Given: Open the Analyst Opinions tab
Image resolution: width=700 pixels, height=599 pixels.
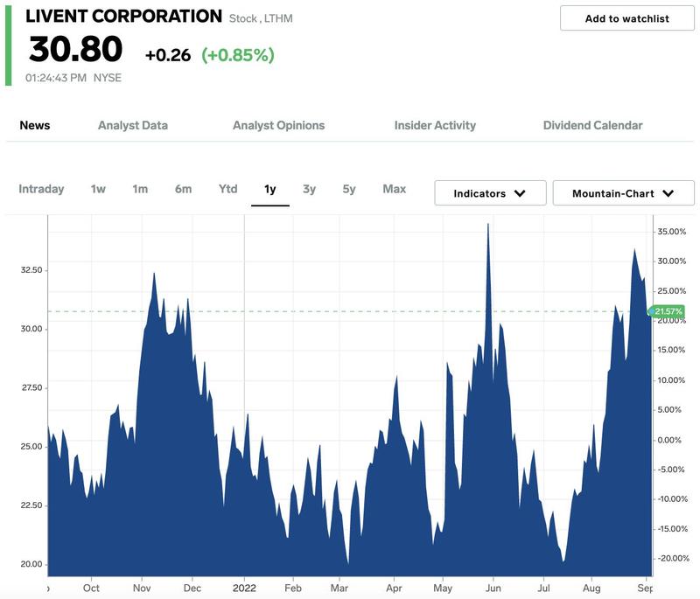Looking at the screenshot, I should click(278, 125).
